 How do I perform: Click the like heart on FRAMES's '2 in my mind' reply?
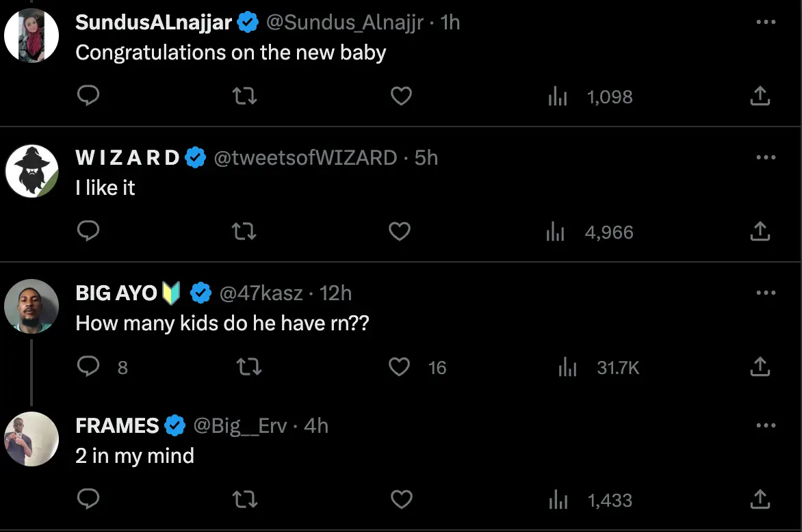click(401, 499)
